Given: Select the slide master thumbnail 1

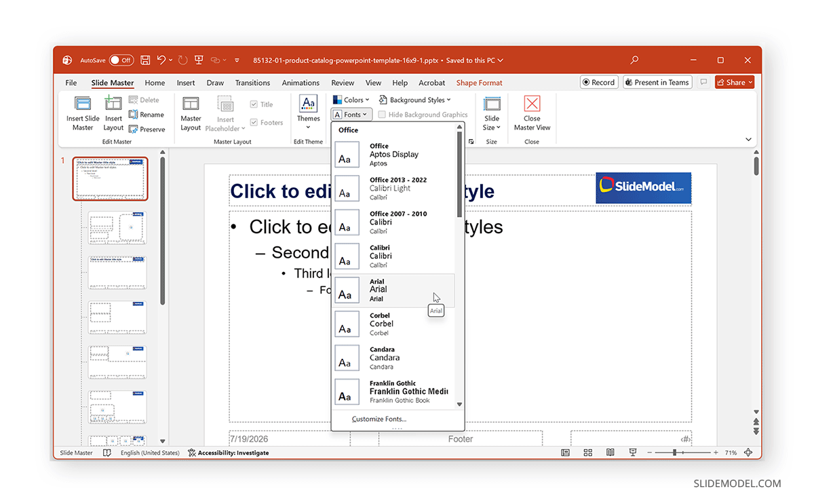Looking at the screenshot, I should (110, 179).
